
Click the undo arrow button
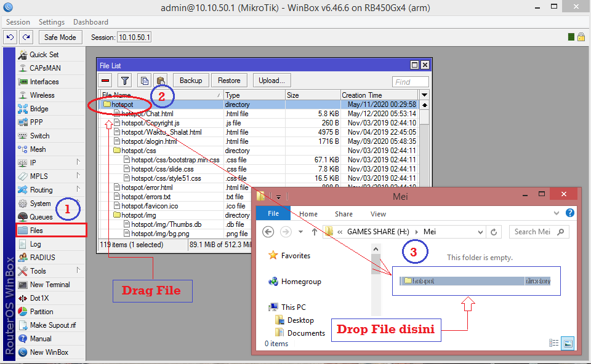point(10,38)
